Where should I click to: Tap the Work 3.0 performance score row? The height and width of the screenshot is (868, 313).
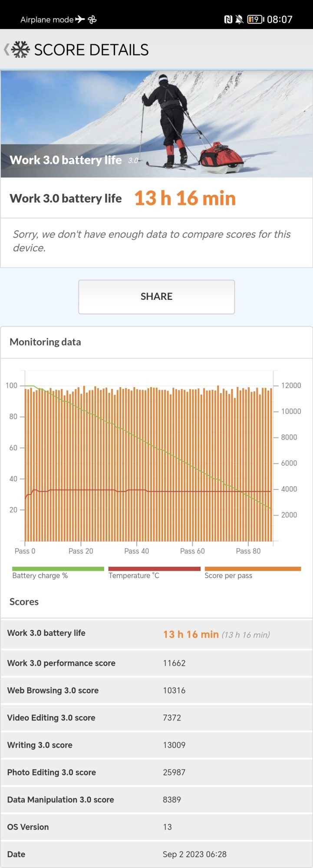point(156,663)
